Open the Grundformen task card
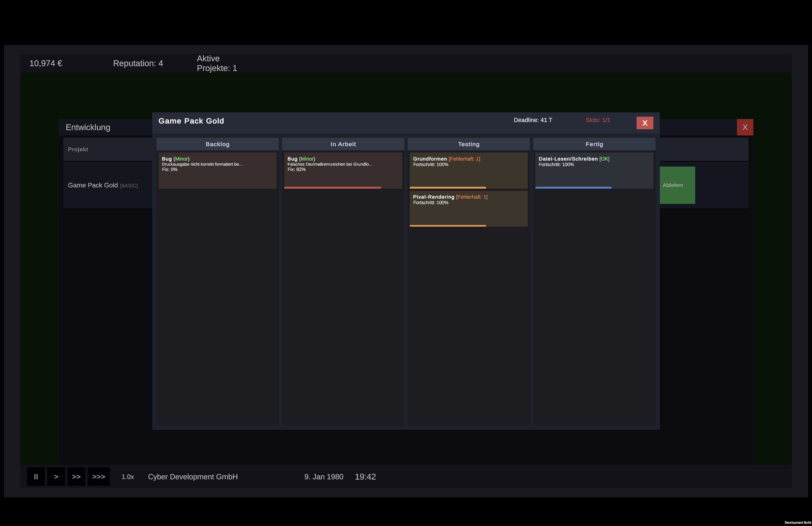This screenshot has height=526, width=812. 468,170
